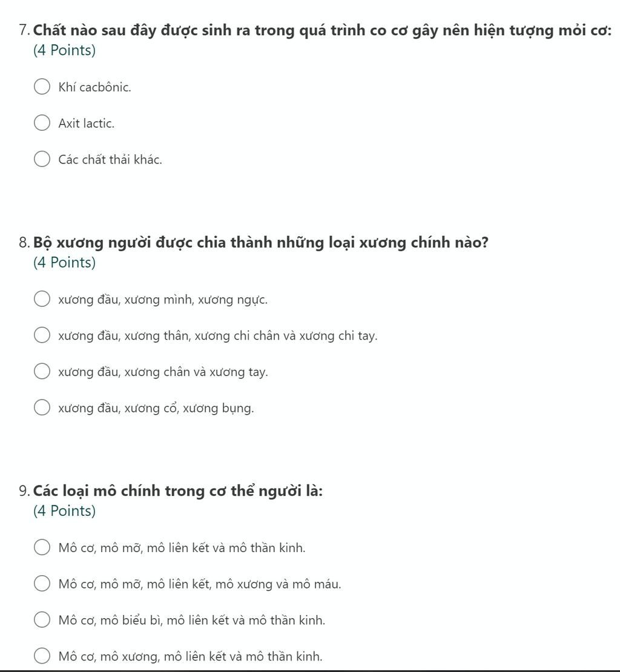Screen dimensions: 620x672
Task: Click the '(4 Points)' label under question 9
Action: coord(65,511)
